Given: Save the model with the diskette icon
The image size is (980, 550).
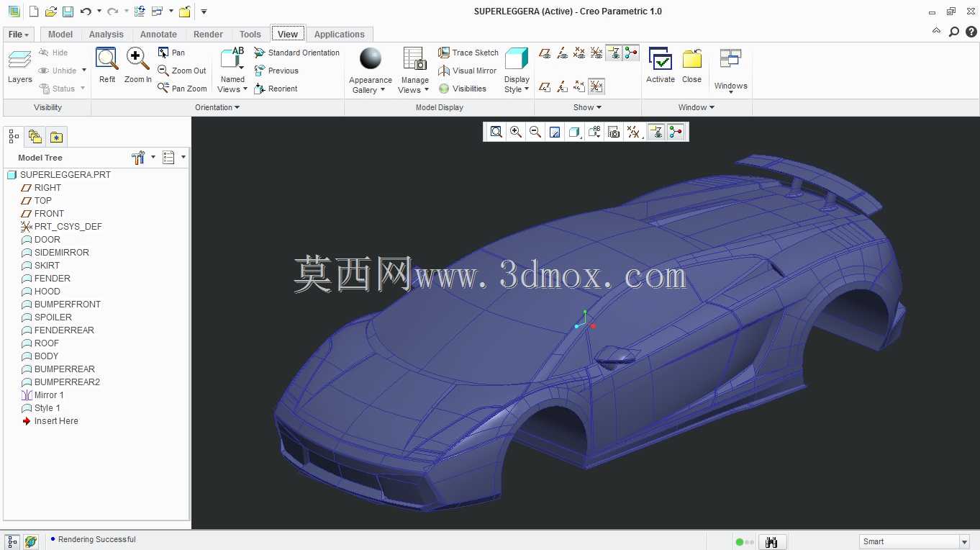Looking at the screenshot, I should [68, 12].
